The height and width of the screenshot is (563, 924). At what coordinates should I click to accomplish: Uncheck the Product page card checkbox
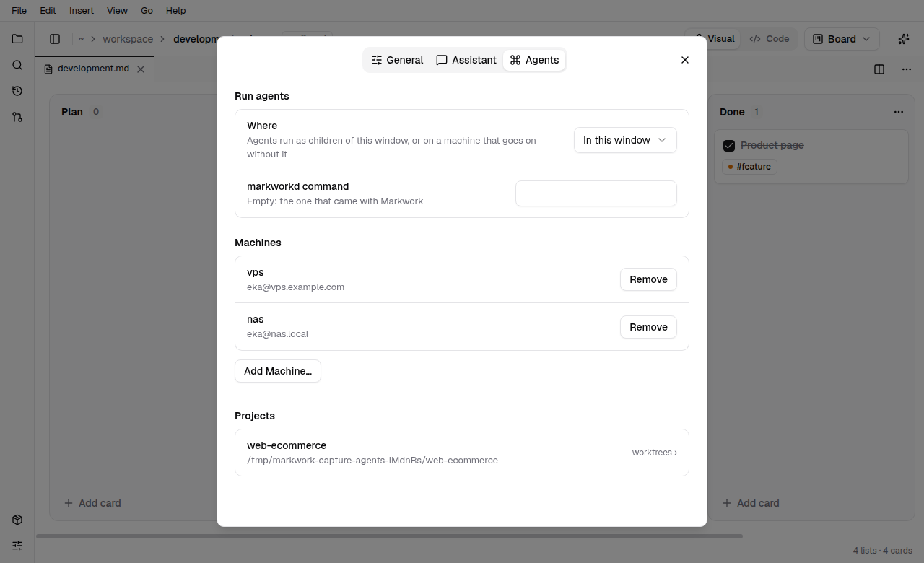[x=729, y=146]
